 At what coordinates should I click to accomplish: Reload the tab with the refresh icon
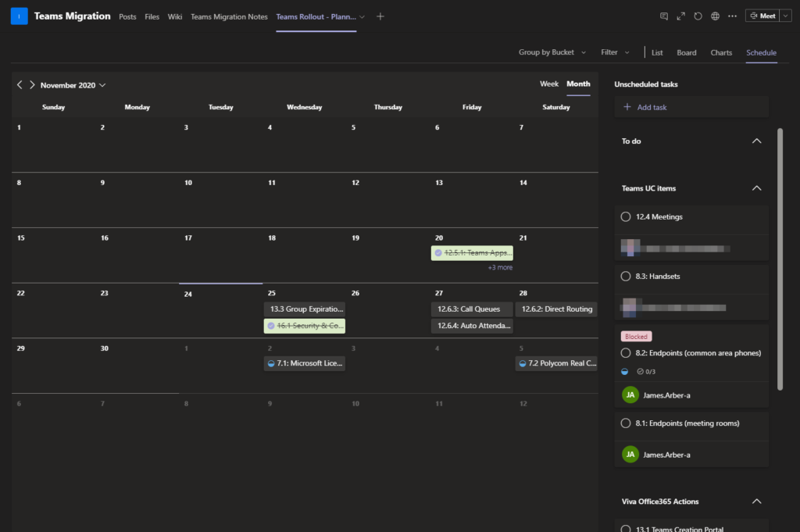click(698, 16)
